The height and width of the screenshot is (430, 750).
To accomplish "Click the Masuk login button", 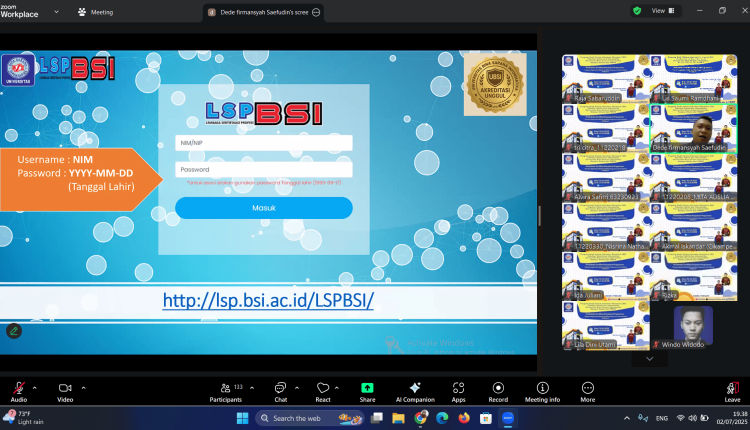I will click(264, 208).
